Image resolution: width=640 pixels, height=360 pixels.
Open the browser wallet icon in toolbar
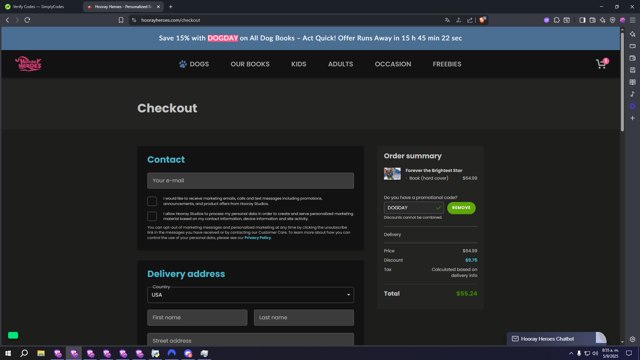(x=592, y=20)
